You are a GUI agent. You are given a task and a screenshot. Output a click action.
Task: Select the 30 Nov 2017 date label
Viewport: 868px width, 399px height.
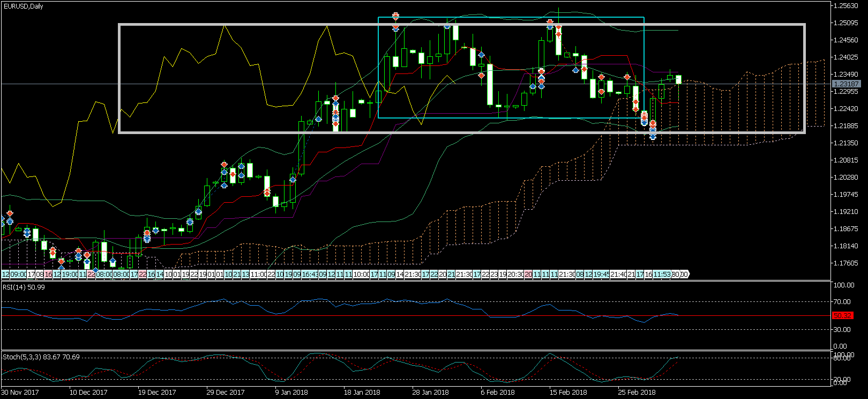point(20,392)
